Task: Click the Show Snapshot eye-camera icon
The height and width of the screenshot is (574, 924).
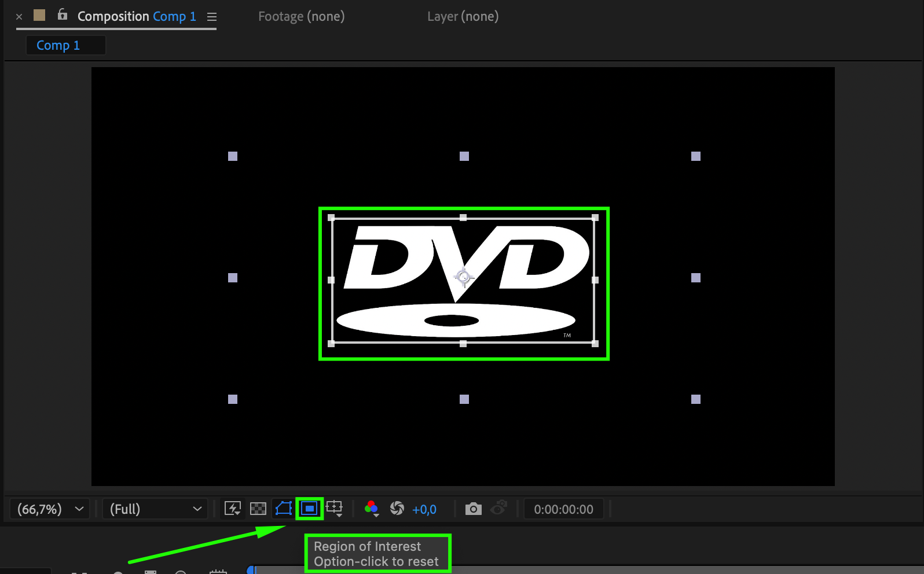Action: click(498, 508)
